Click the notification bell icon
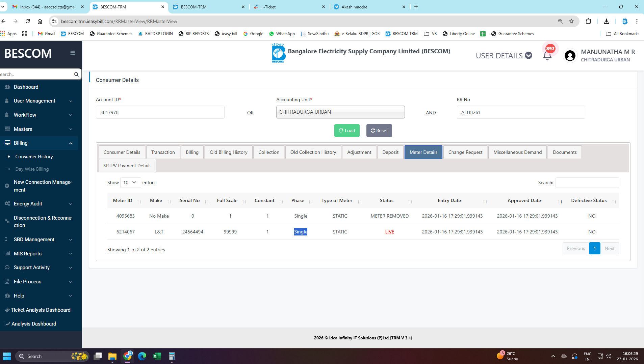The height and width of the screenshot is (364, 644). (547, 56)
